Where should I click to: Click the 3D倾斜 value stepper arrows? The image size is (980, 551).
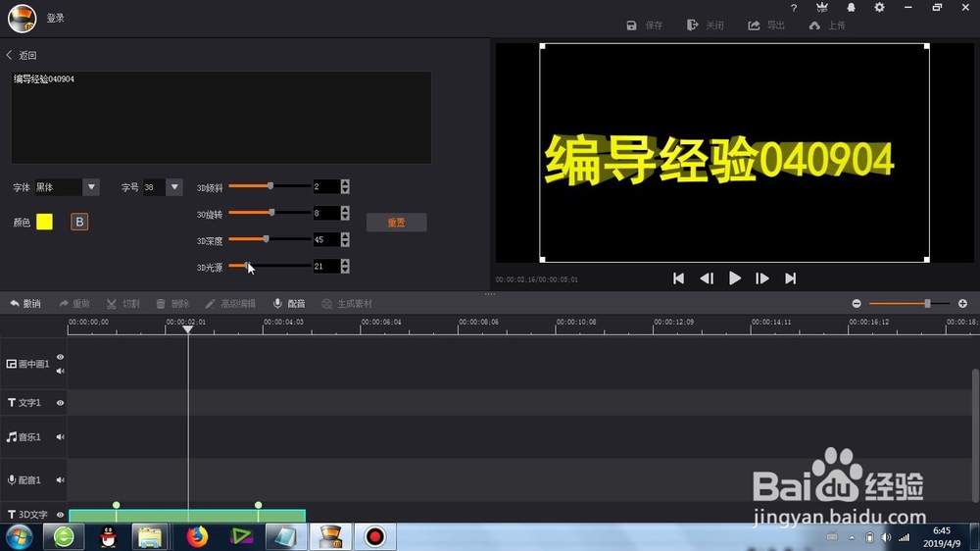point(345,186)
